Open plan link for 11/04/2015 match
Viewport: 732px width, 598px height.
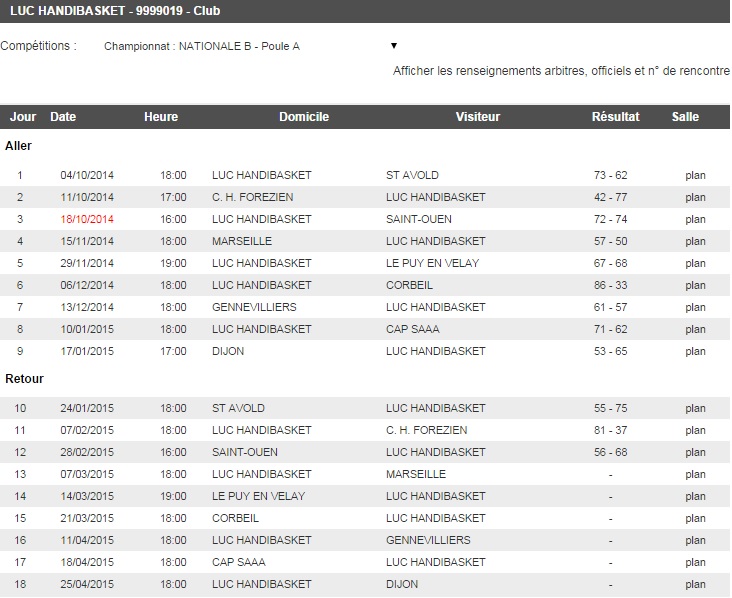[695, 540]
